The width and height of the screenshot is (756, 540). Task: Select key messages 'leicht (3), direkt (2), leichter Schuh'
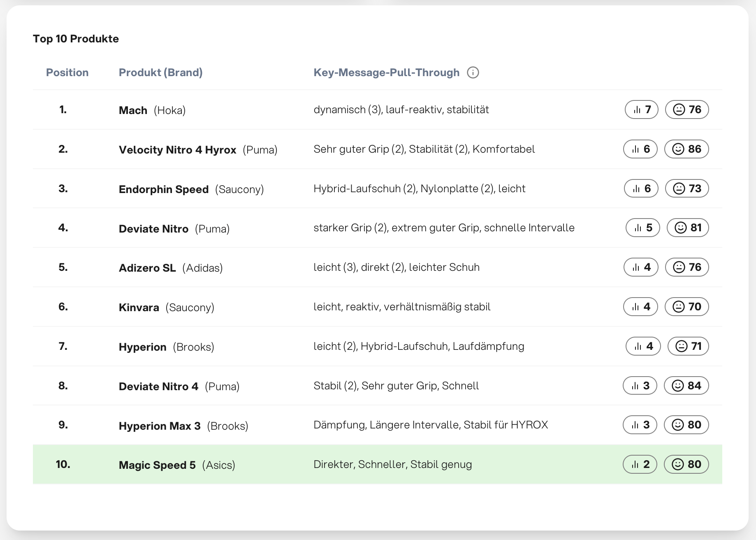pos(397,267)
